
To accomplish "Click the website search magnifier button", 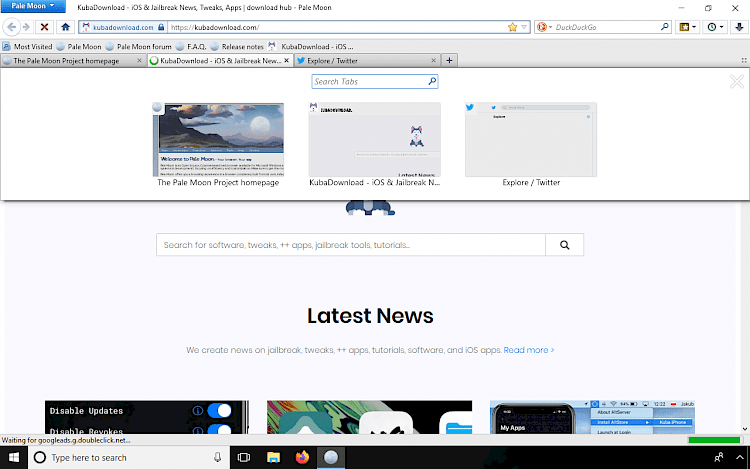I will coord(564,245).
